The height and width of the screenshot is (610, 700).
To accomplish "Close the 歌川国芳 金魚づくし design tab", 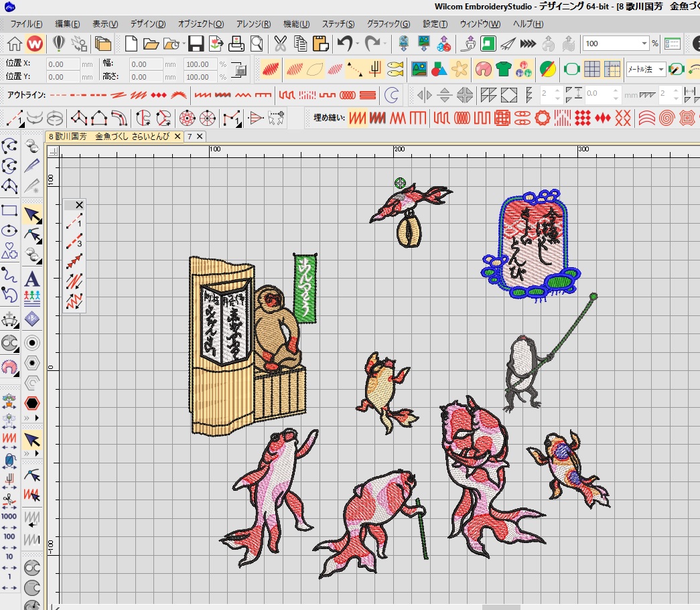I will point(178,137).
